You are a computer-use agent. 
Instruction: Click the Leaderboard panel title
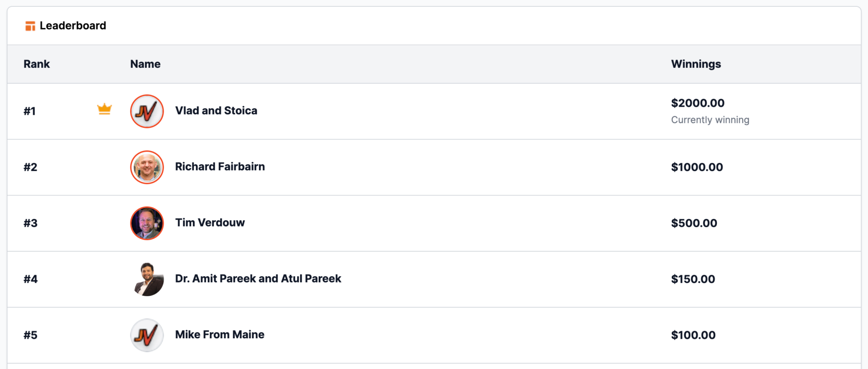click(x=73, y=26)
